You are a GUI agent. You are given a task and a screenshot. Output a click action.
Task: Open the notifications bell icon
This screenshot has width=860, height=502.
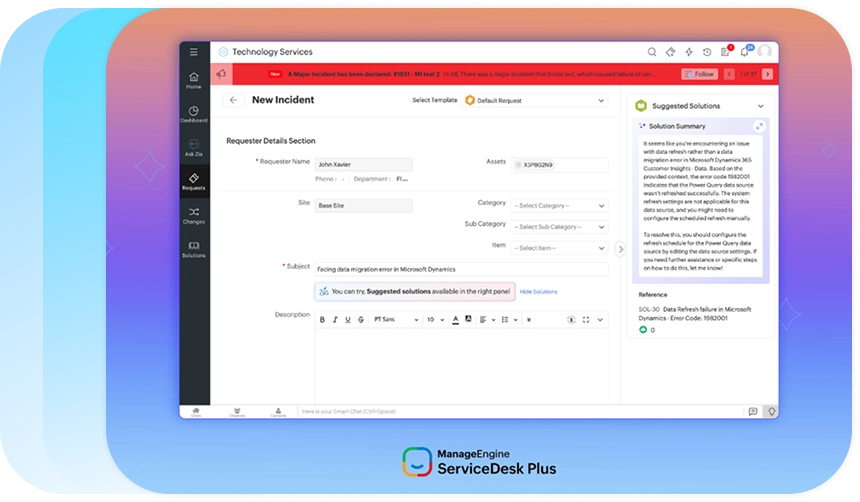745,51
